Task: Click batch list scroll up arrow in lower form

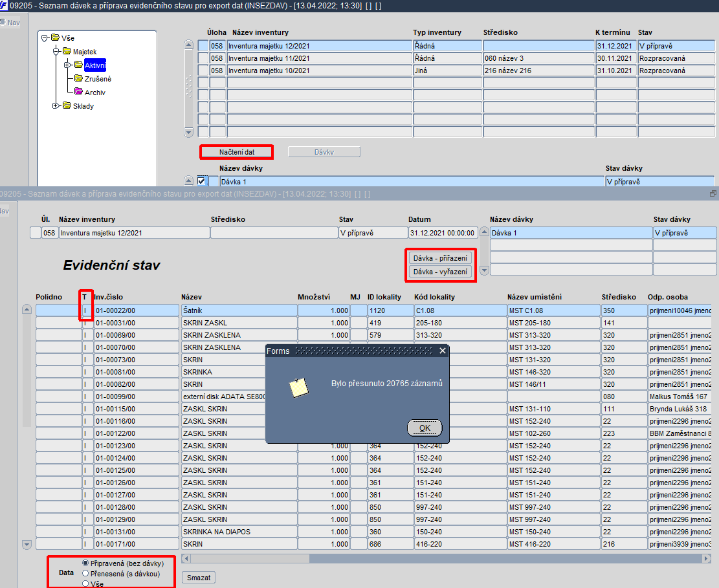Action: coord(484,232)
